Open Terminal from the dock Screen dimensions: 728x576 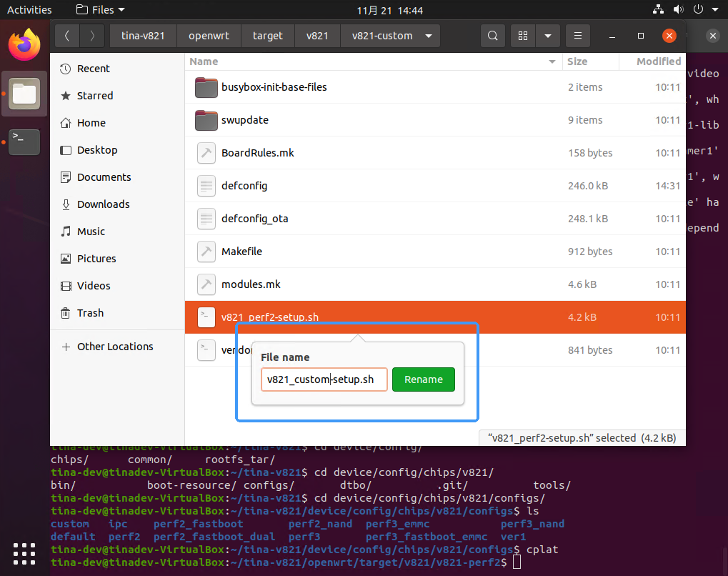click(24, 141)
